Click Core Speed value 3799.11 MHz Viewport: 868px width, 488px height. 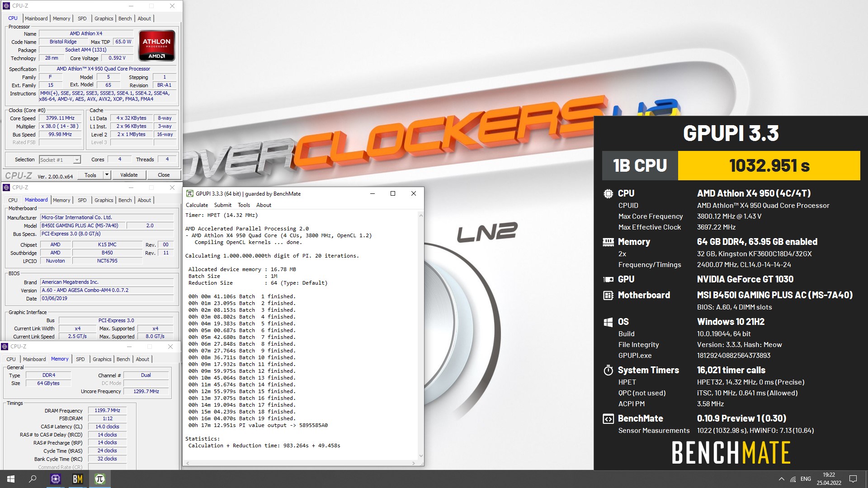click(60, 118)
